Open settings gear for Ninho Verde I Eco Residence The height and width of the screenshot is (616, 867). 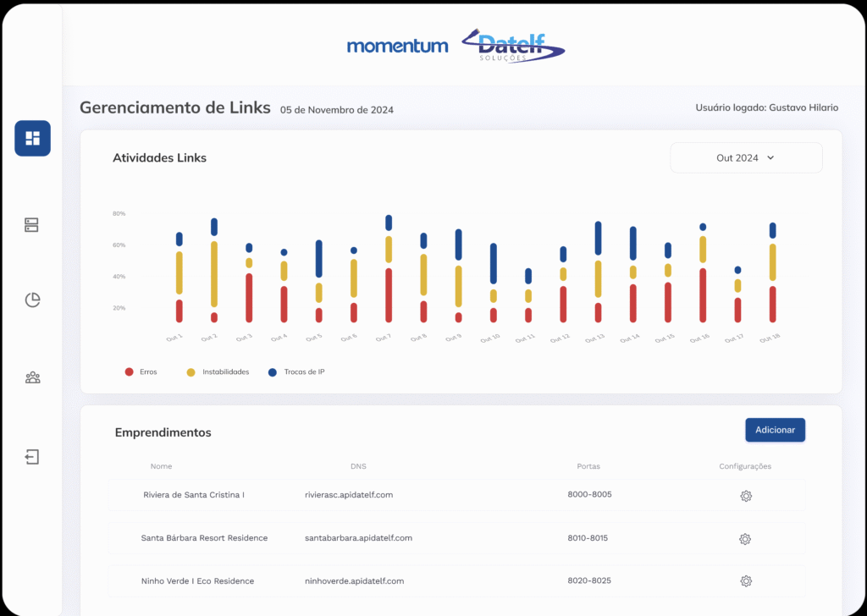coord(746,580)
